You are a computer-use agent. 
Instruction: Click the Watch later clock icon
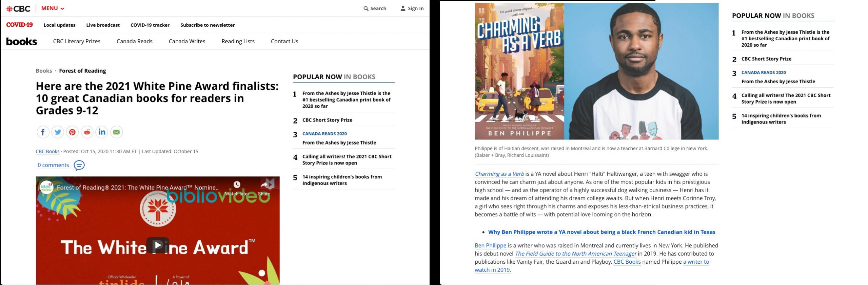237,185
